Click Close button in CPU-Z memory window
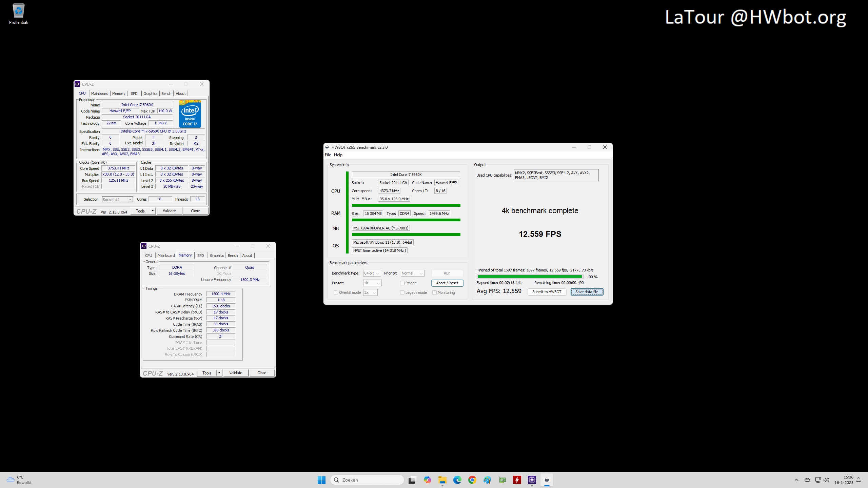 tap(262, 373)
